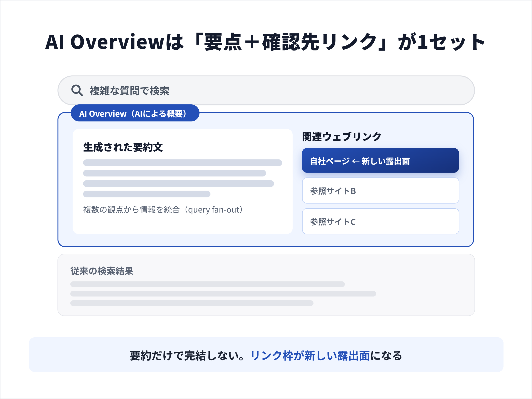Click the magnifying glass search icon
This screenshot has height=399, width=532.
coord(77,91)
